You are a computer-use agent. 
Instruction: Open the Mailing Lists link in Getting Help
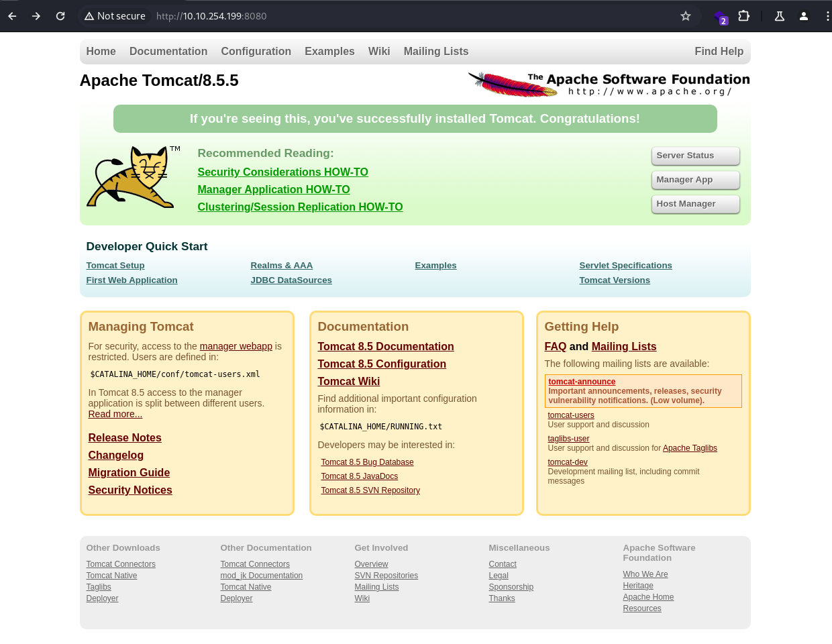pos(624,347)
